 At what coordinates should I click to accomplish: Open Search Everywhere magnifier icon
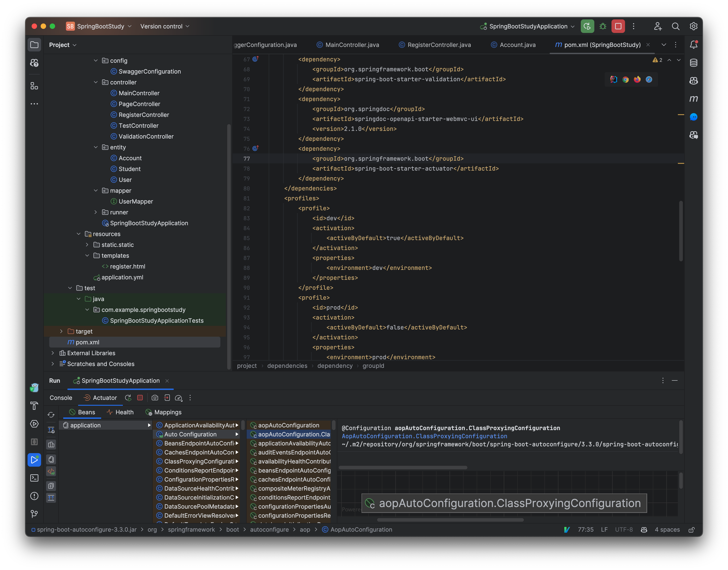point(676,26)
